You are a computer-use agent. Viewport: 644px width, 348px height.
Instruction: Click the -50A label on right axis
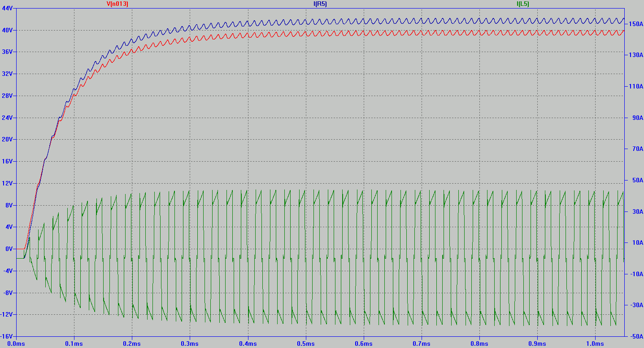635,336
